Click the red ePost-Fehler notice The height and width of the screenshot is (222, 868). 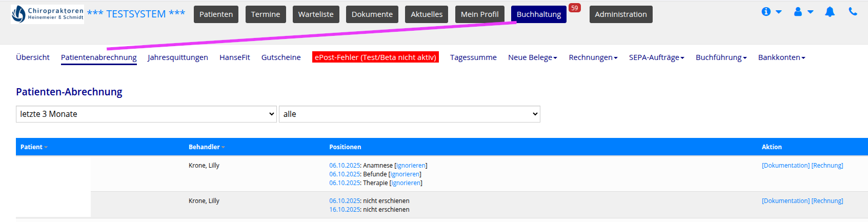point(375,57)
